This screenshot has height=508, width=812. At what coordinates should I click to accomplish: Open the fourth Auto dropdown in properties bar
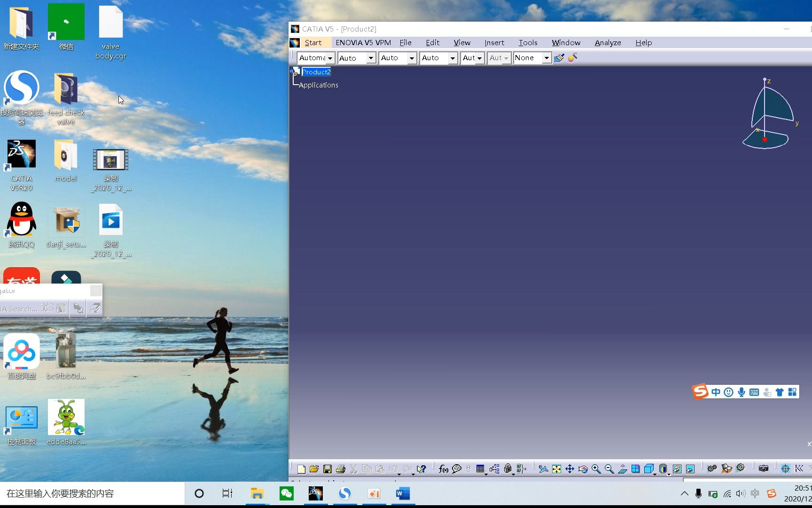(453, 58)
